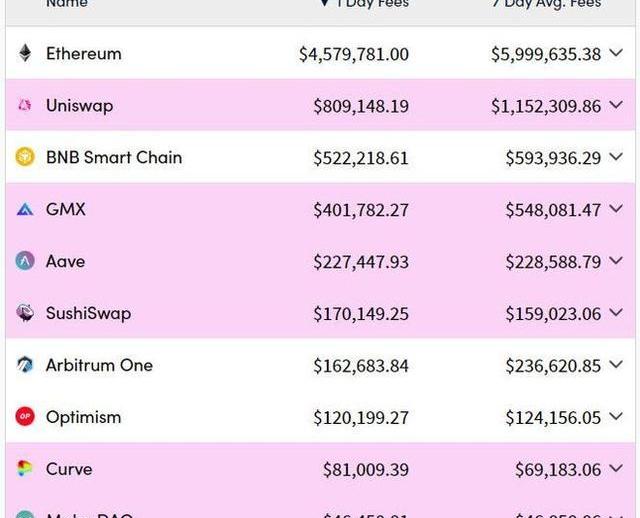640x518 pixels.
Task: Click the red Optimism icon
Action: coord(25,418)
